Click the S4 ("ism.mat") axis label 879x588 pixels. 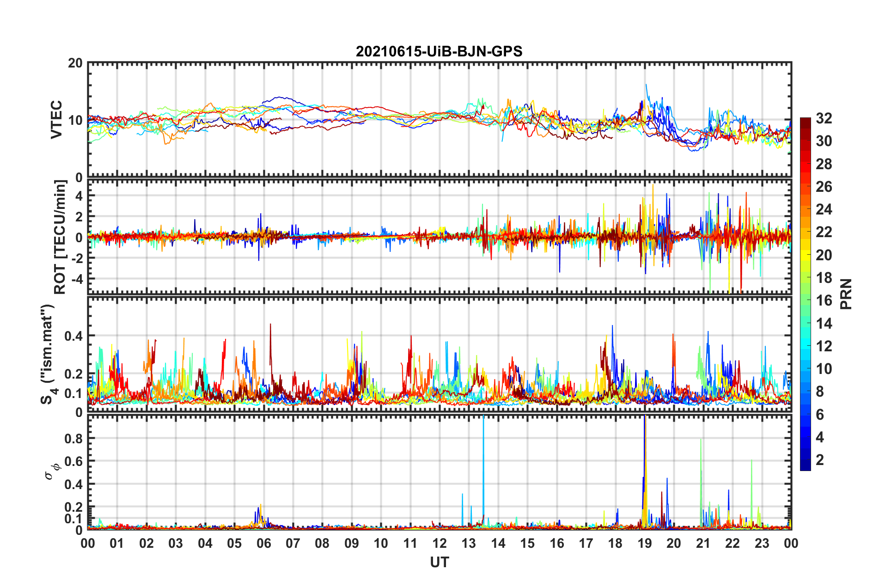click(x=49, y=354)
